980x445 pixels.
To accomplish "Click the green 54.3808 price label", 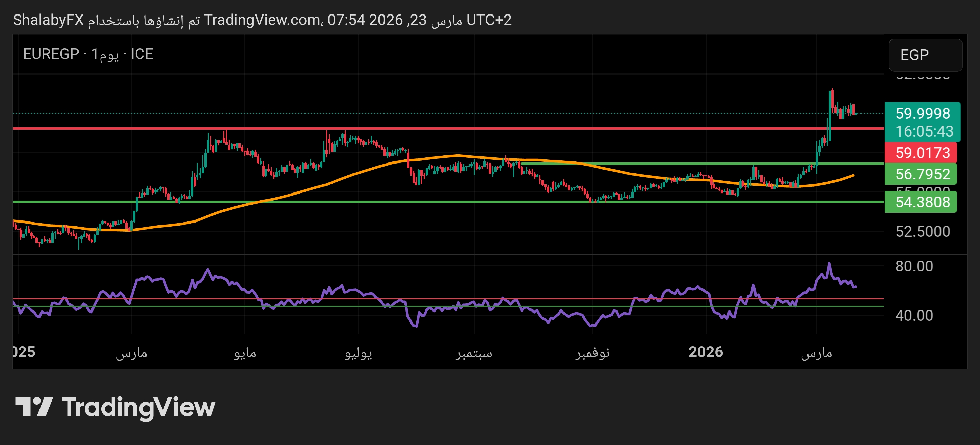I will [922, 202].
